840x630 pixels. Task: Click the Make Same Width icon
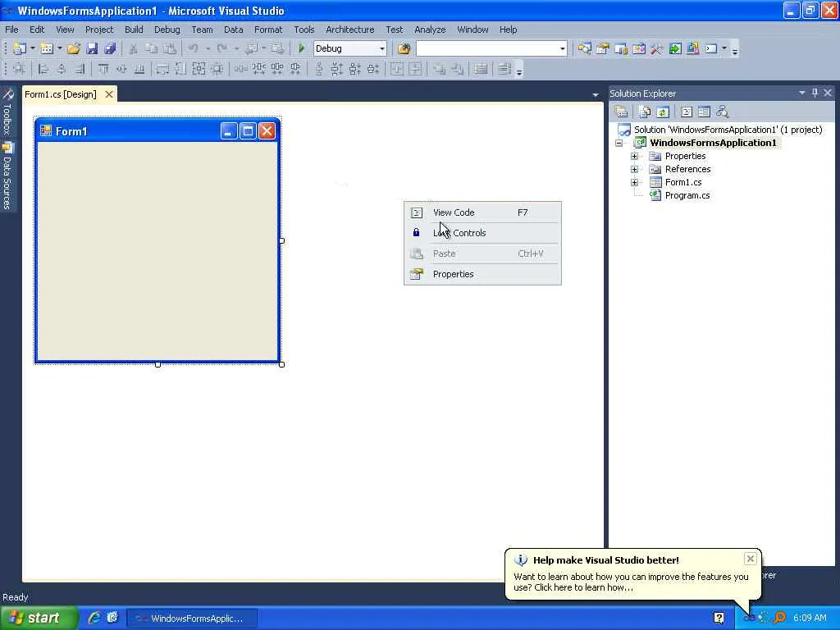162,69
